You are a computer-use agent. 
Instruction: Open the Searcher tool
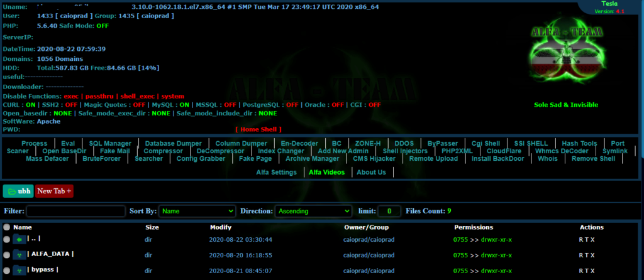[148, 159]
